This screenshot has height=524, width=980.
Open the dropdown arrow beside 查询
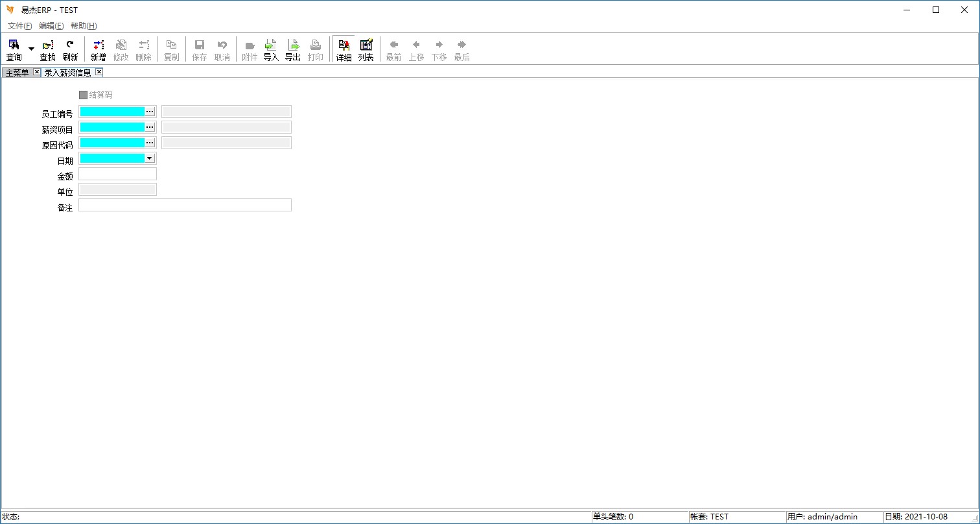[31, 49]
